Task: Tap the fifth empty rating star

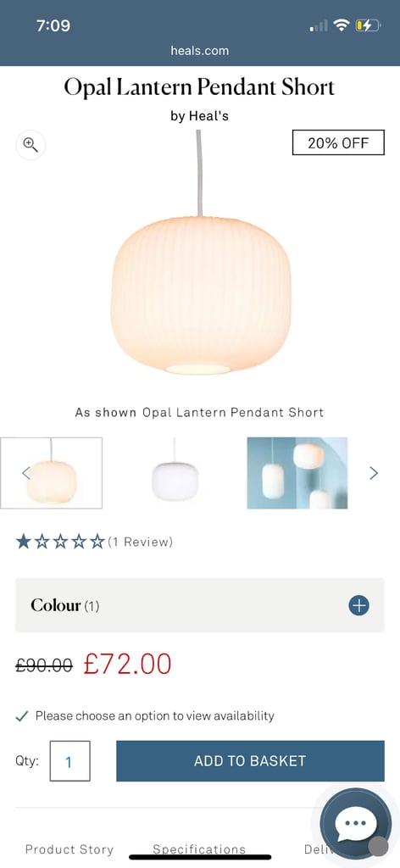Action: 97,542
